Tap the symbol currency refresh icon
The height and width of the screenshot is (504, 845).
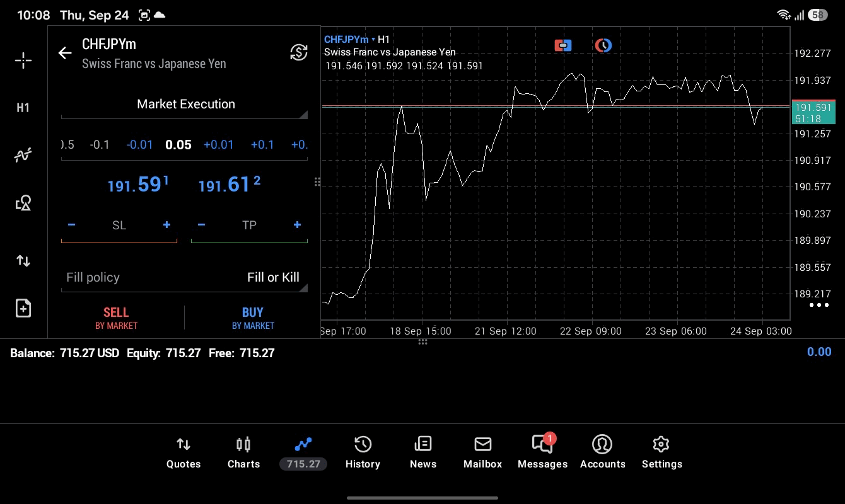pyautogui.click(x=299, y=52)
